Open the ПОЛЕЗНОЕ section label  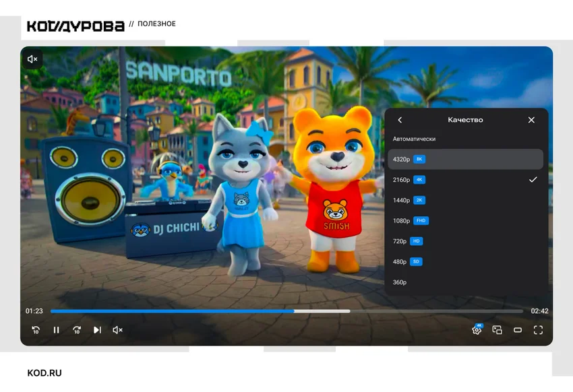[156, 24]
